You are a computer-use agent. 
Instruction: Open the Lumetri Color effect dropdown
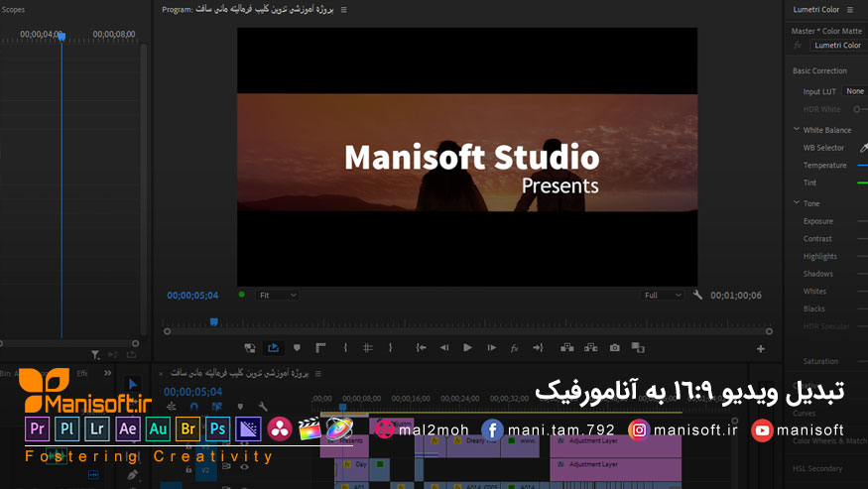[838, 46]
